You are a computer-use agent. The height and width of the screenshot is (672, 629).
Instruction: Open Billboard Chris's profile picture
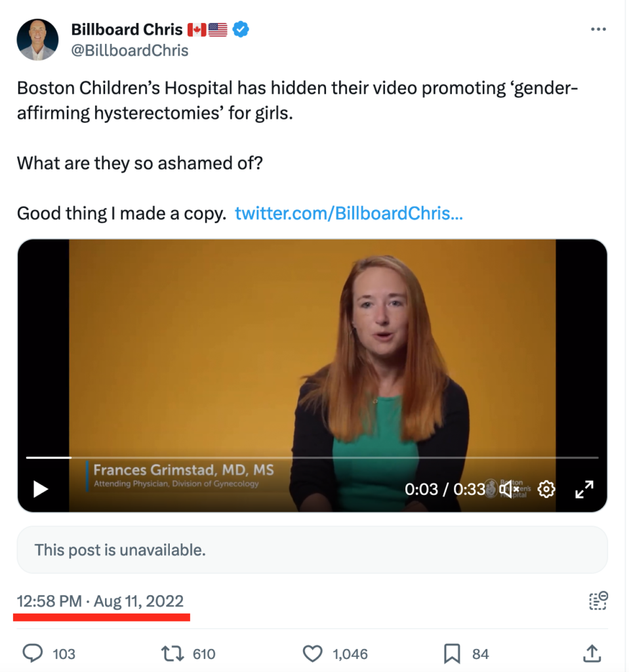(37, 39)
